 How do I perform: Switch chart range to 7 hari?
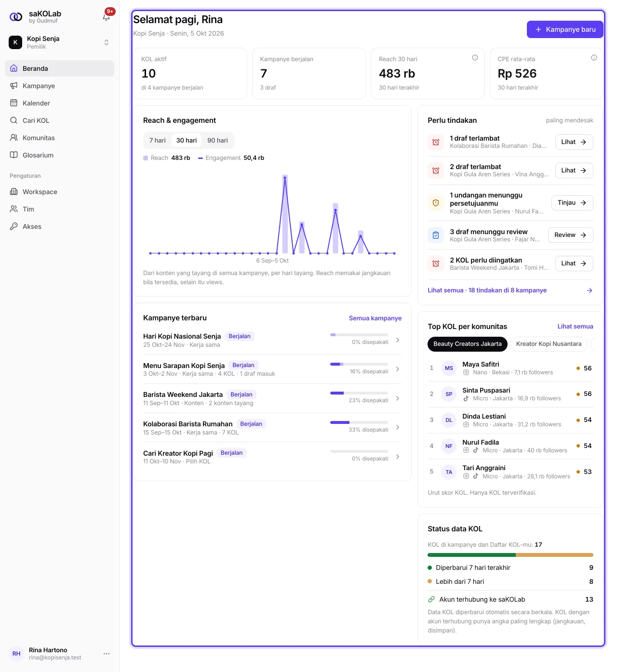pos(158,141)
